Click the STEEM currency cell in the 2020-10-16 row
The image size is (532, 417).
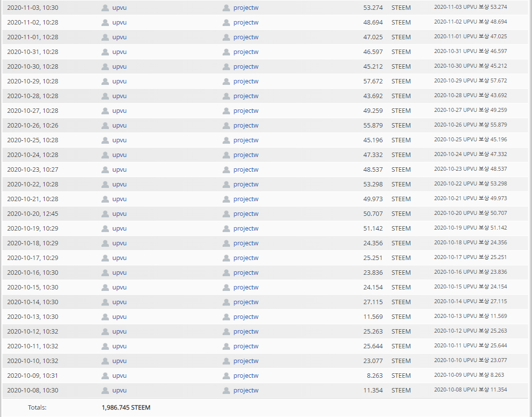point(401,273)
